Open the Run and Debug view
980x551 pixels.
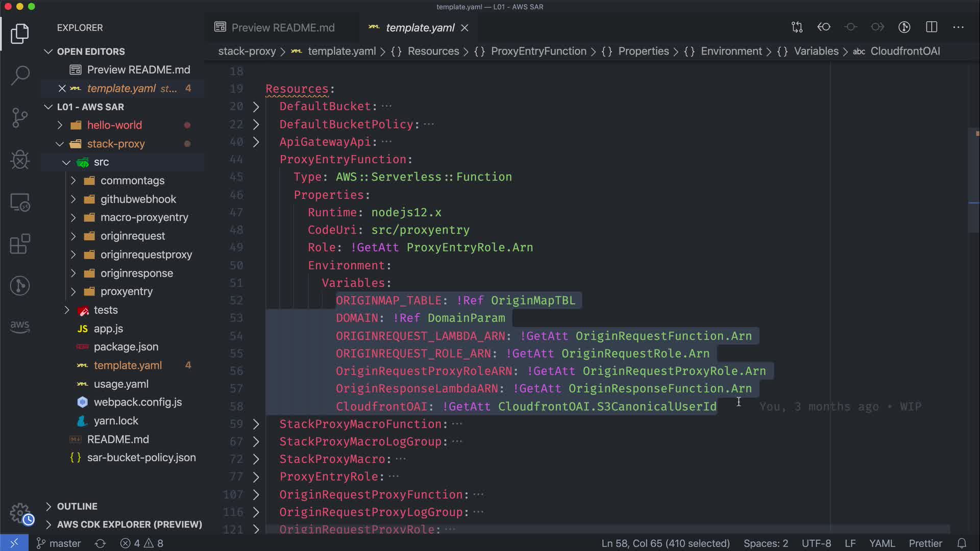[x=20, y=160]
